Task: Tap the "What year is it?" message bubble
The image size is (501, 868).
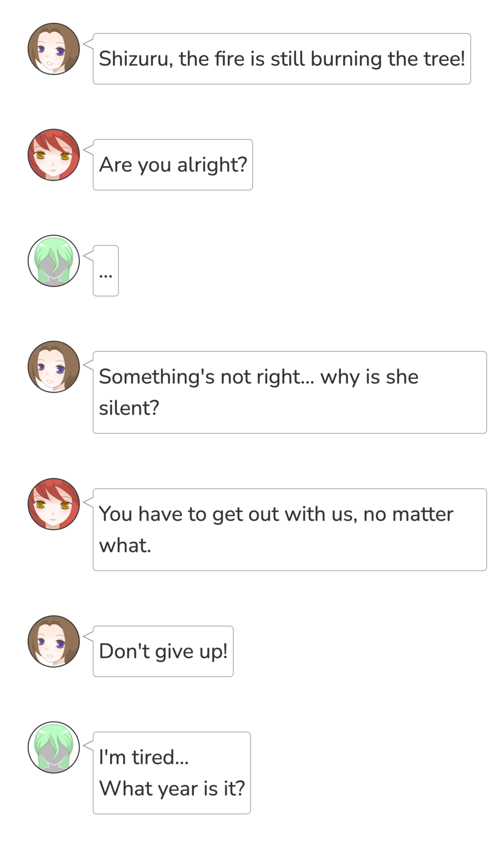Action: pyautogui.click(x=172, y=773)
